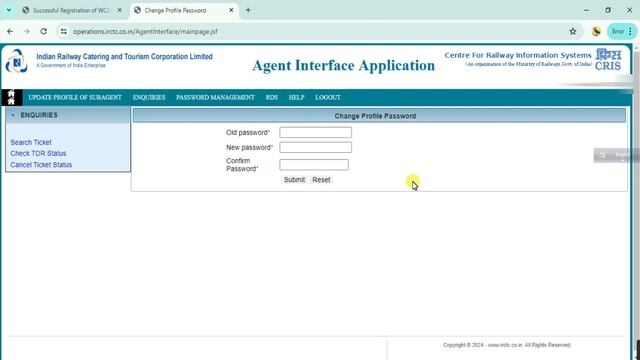This screenshot has height=360, width=640.
Task: Open Password Management menu
Action: coord(215,98)
